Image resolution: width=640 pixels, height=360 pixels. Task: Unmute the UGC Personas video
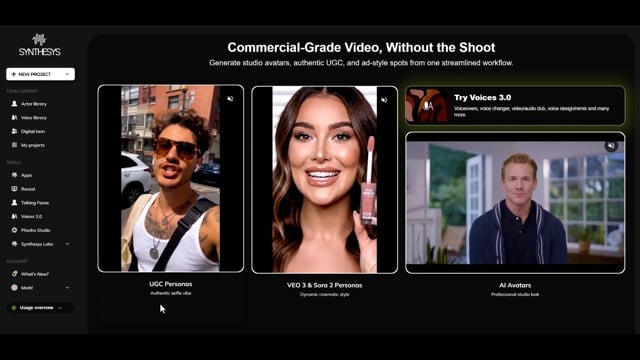click(x=230, y=99)
